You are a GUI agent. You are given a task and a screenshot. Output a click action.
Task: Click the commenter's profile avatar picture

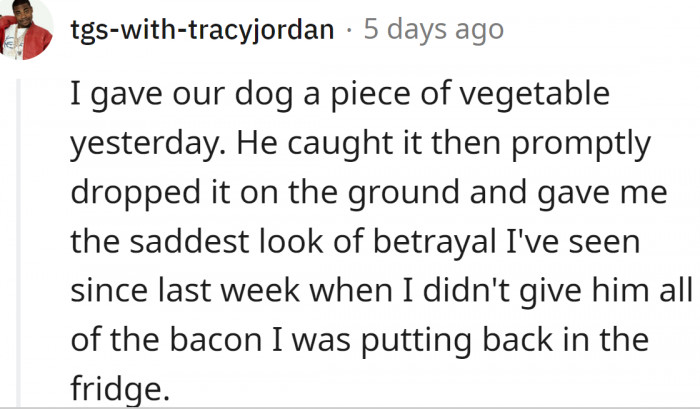26,28
